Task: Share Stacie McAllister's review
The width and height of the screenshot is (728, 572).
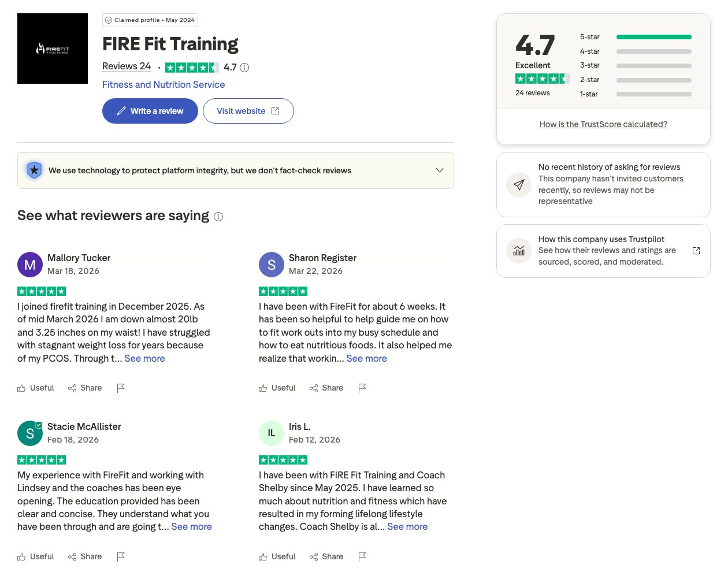Action: (x=85, y=556)
